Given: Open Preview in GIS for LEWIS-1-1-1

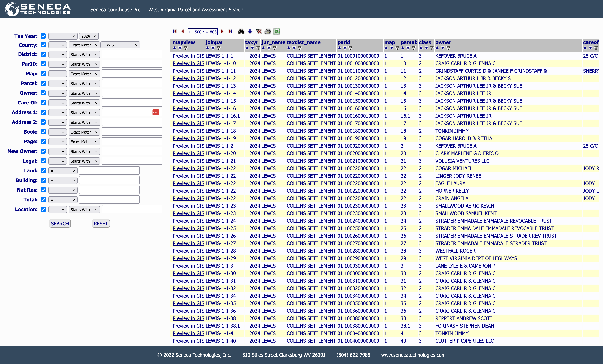Looking at the screenshot, I should click(188, 56).
